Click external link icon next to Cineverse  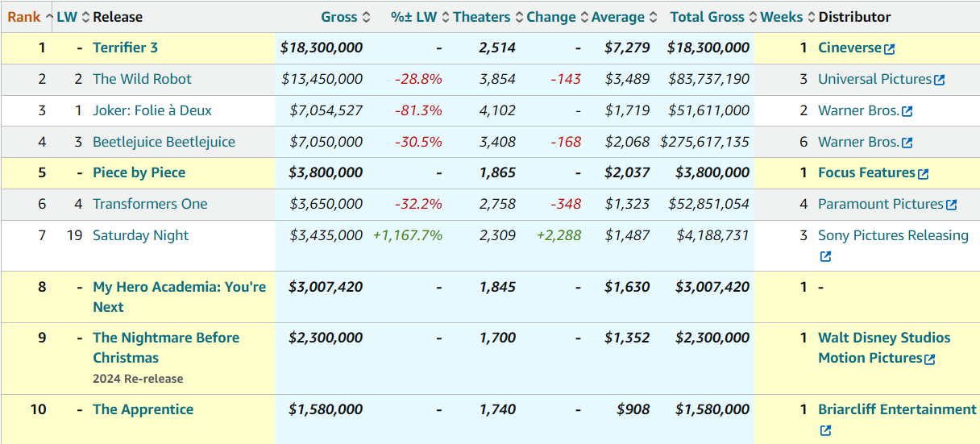coord(889,49)
